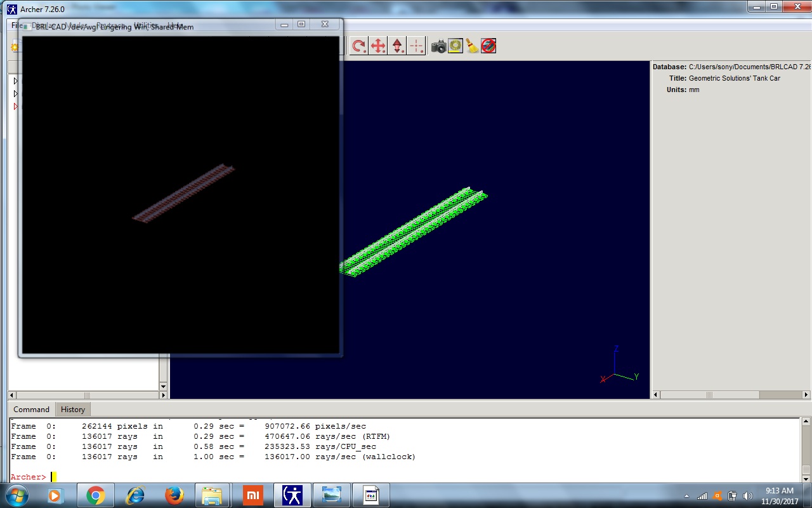This screenshot has height=508, width=812.
Task: Switch to the History tab
Action: [73, 410]
